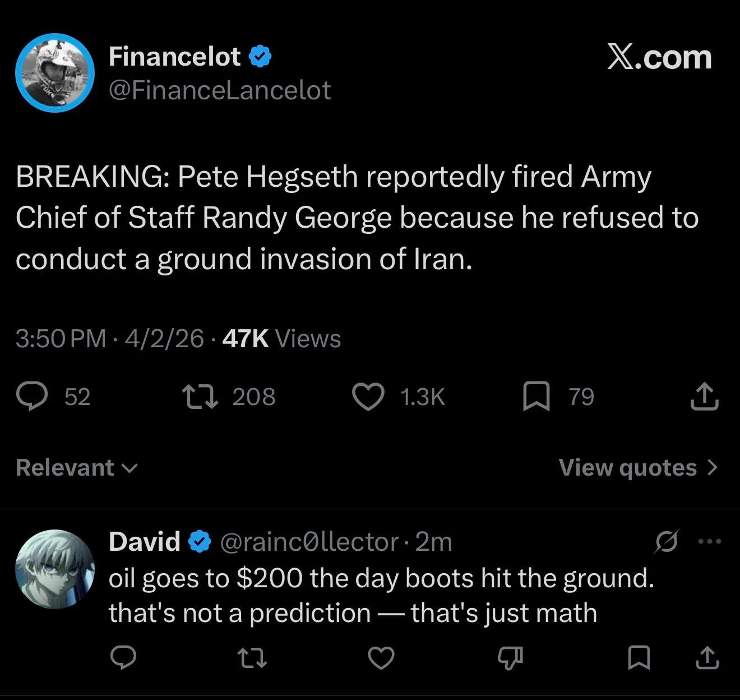This screenshot has width=740, height=700.
Task: Open Financelot's profile picture
Action: [x=55, y=73]
